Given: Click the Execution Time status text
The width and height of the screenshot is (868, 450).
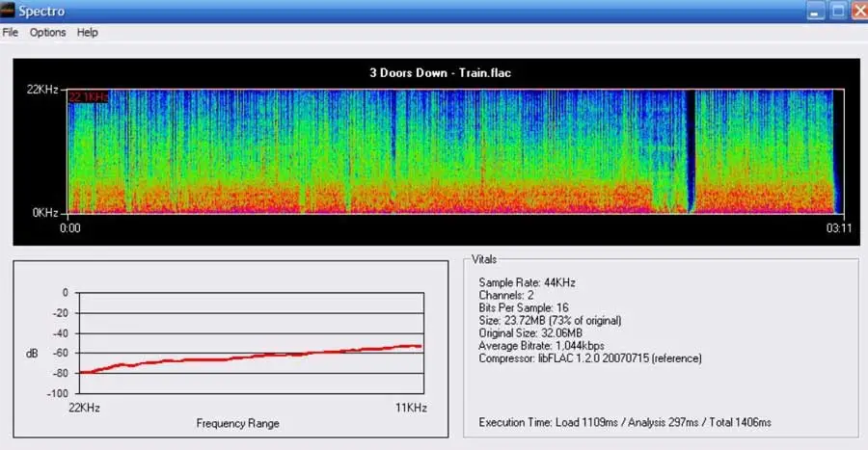Looking at the screenshot, I should click(625, 422).
